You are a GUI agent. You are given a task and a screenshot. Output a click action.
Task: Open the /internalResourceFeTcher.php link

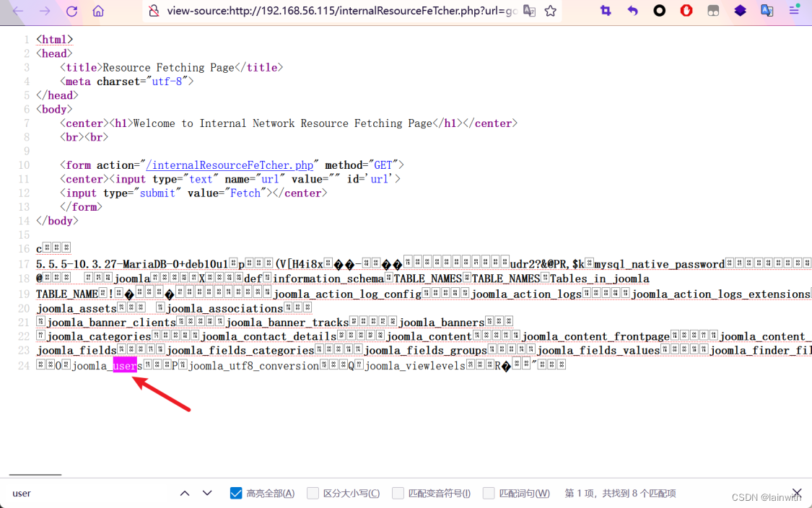tap(230, 165)
